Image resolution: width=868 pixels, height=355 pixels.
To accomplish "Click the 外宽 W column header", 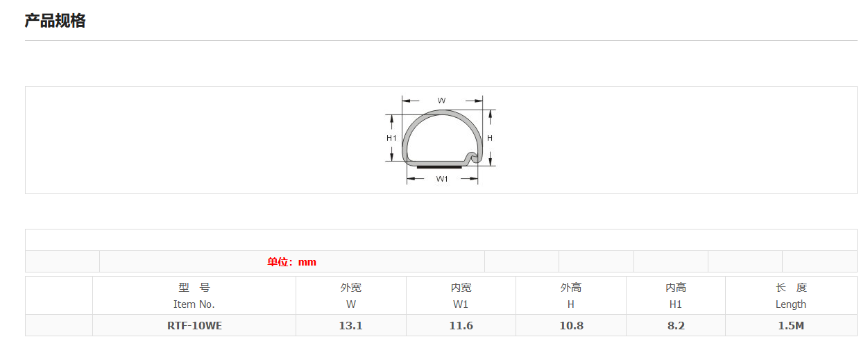I will pyautogui.click(x=351, y=295).
